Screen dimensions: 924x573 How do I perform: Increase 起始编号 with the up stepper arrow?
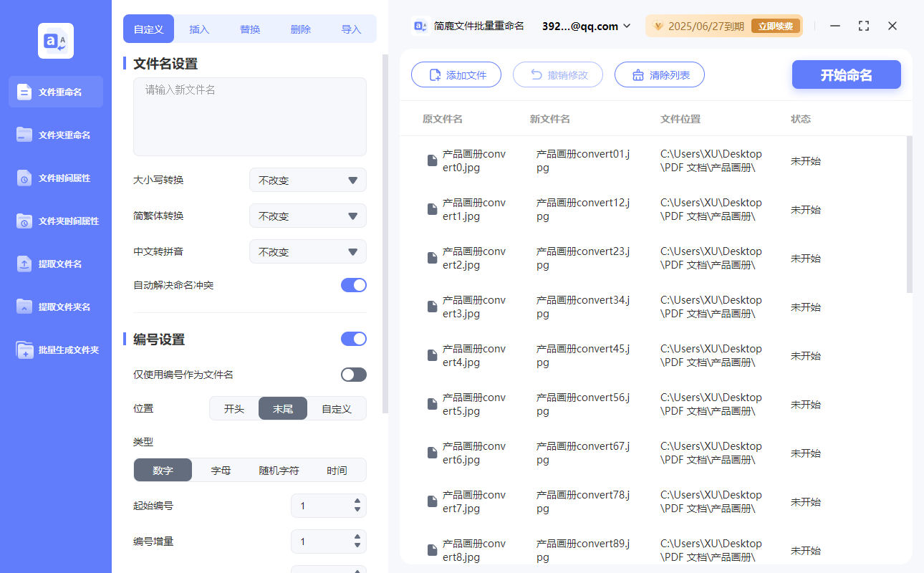(357, 501)
